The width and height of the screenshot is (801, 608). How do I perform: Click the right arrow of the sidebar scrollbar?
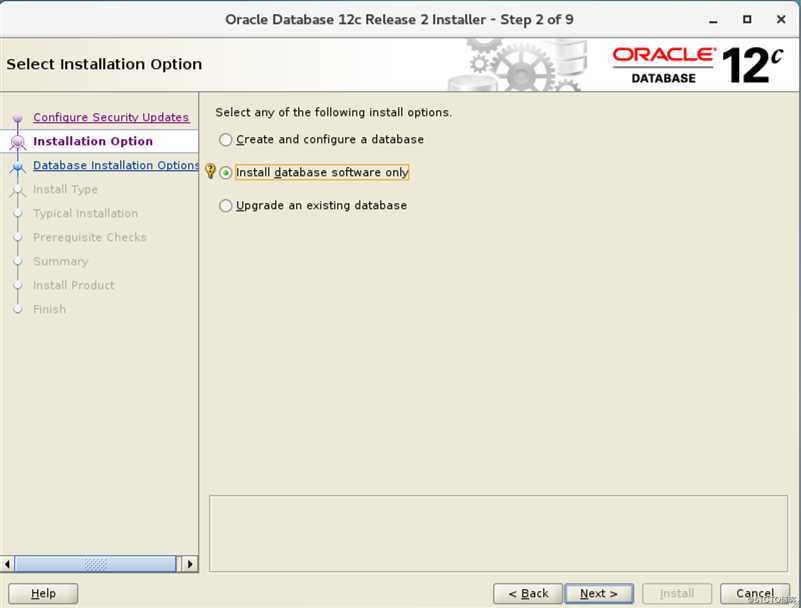pos(190,564)
